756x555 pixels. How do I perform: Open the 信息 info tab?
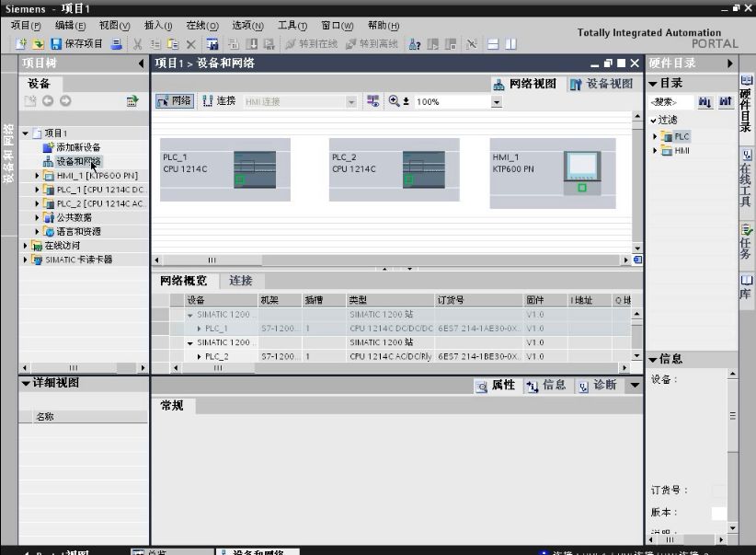546,385
